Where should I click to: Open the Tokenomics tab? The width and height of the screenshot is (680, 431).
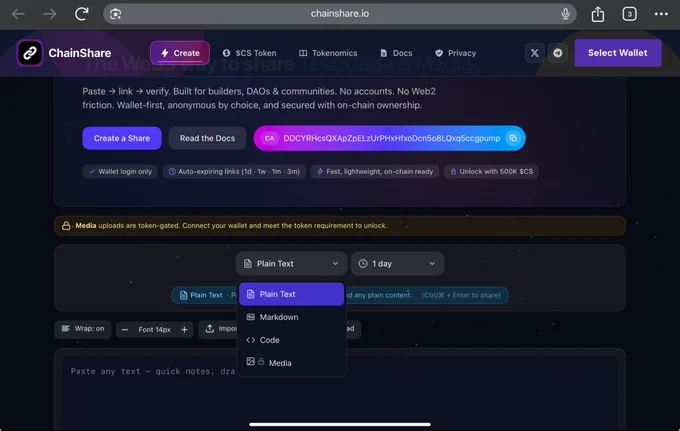pos(328,53)
